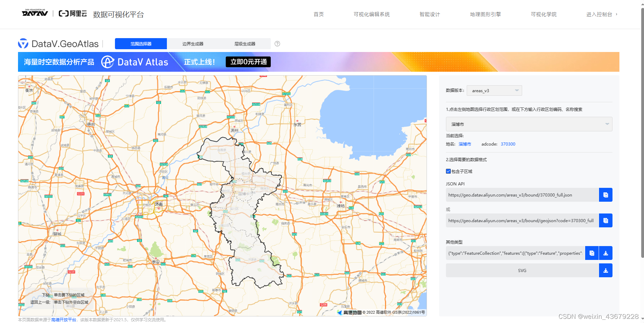
Task: Switch to the 范围选择器 tab
Action: point(141,44)
